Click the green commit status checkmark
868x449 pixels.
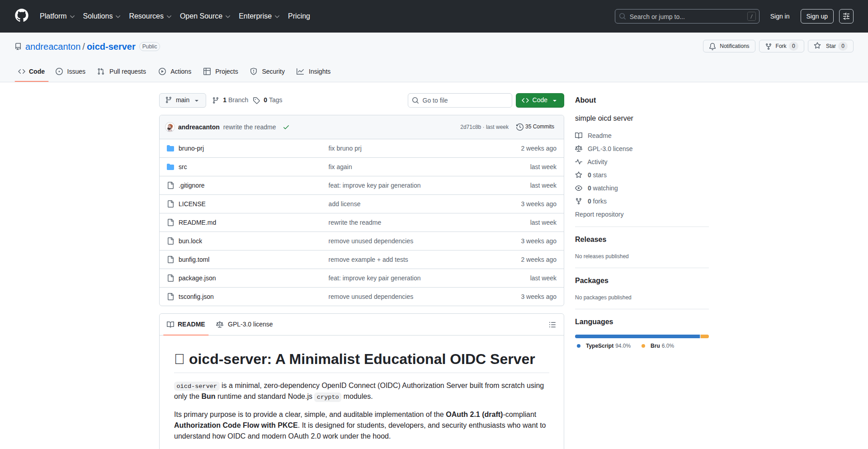286,128
